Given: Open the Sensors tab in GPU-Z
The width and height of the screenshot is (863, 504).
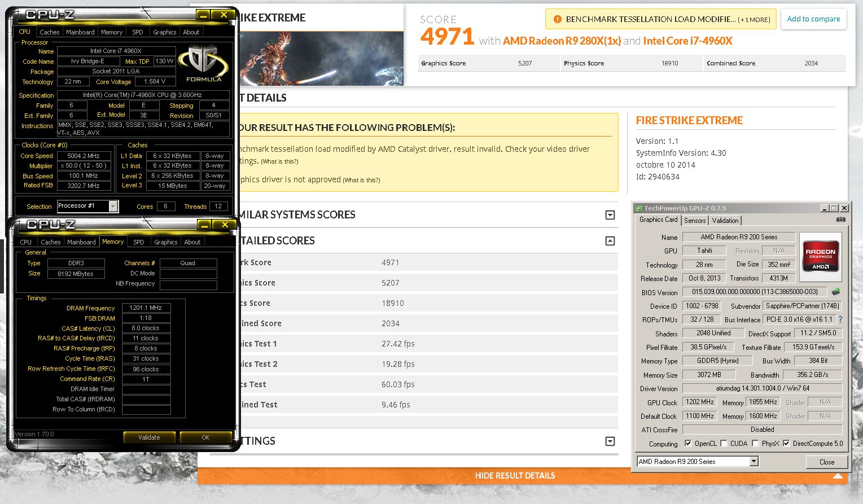Looking at the screenshot, I should click(x=695, y=221).
